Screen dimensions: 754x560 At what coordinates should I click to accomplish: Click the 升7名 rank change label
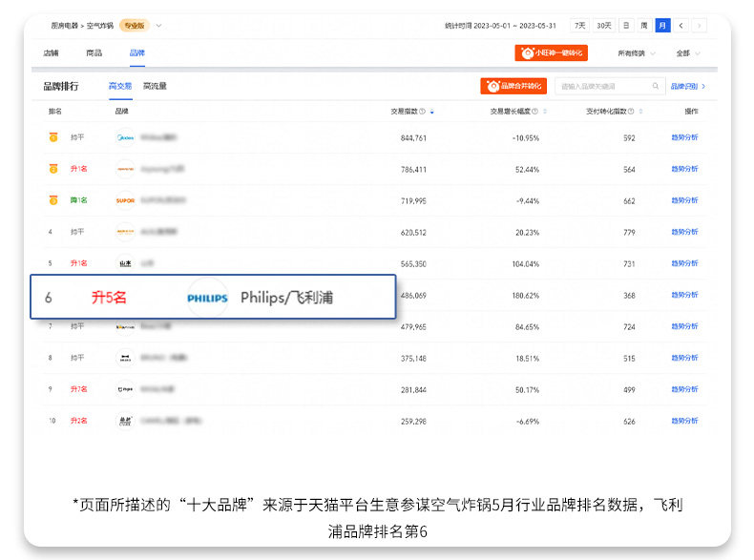click(x=79, y=389)
